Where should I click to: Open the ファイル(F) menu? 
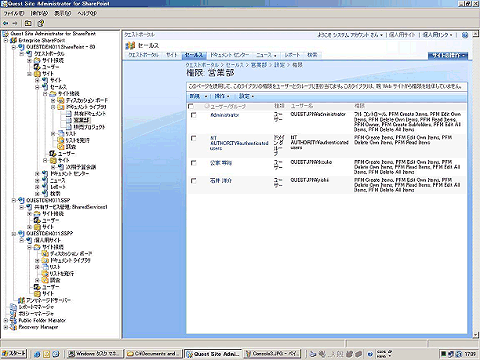point(14,13)
